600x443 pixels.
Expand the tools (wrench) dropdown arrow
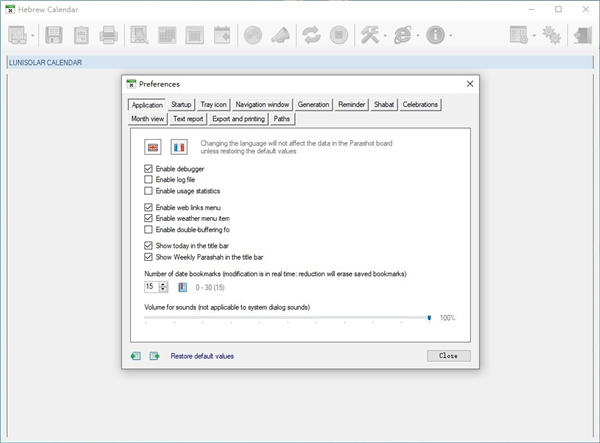click(x=385, y=36)
